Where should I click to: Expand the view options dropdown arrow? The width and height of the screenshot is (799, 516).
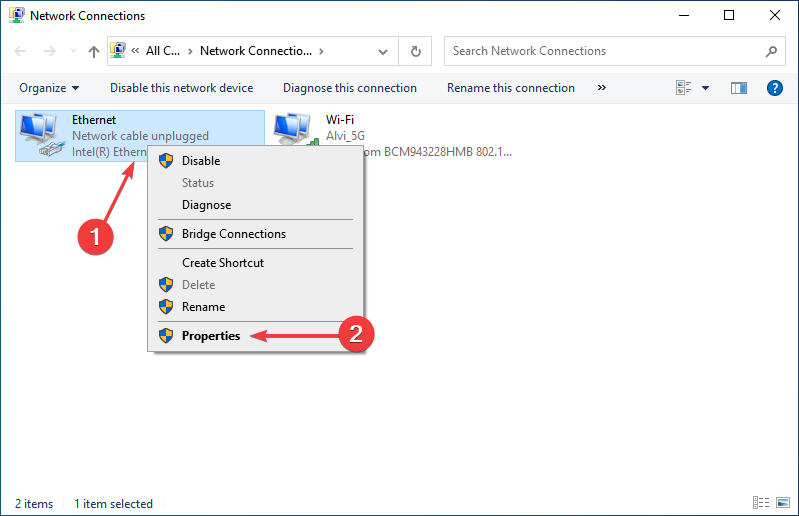(705, 88)
